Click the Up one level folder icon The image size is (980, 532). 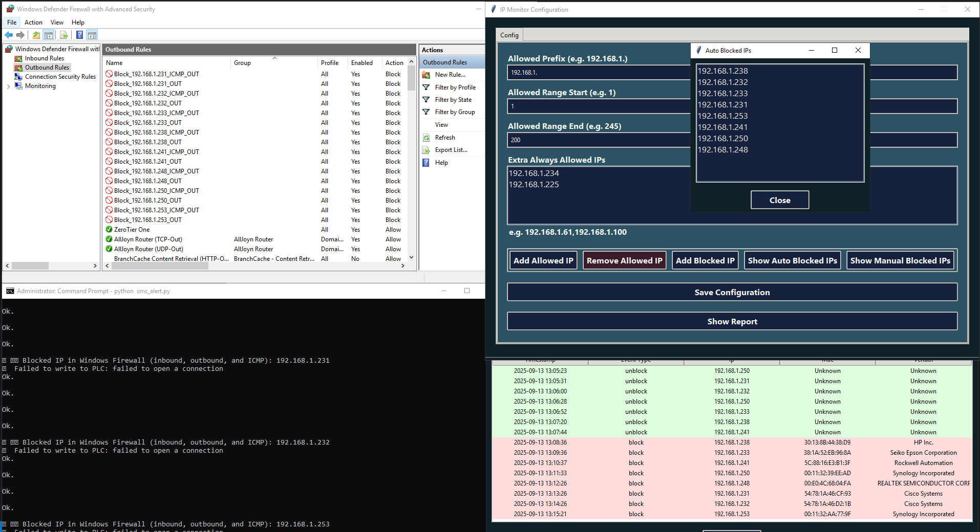coord(36,35)
